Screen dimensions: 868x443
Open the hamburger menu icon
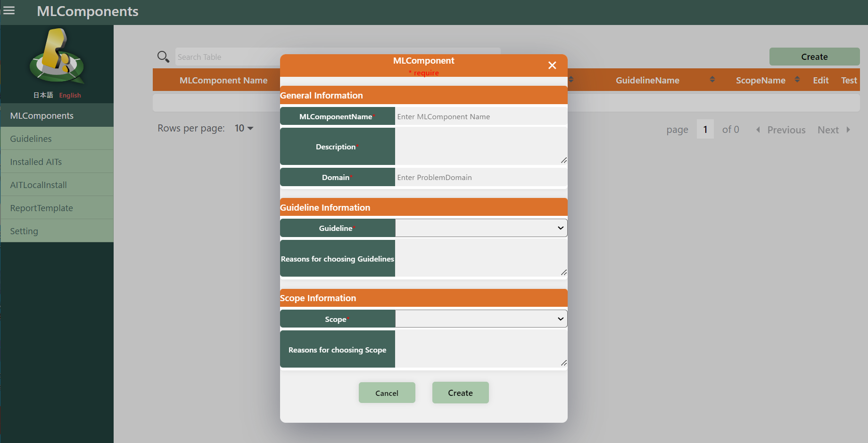pyautogui.click(x=9, y=10)
